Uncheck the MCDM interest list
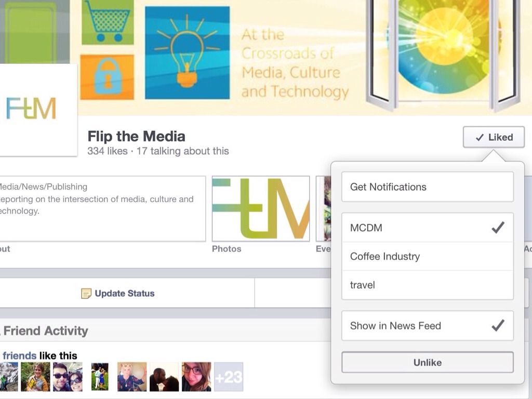Screen dimensions: 532x399 pos(428,228)
